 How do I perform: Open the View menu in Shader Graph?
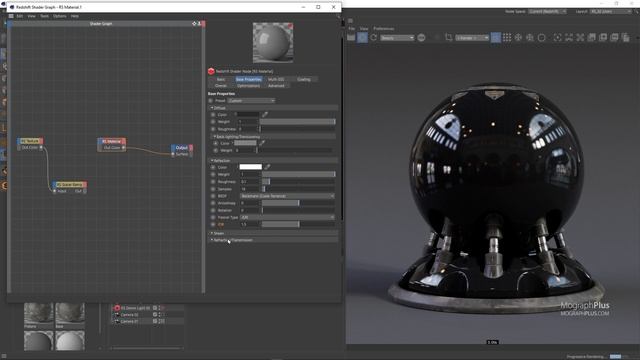click(31, 16)
